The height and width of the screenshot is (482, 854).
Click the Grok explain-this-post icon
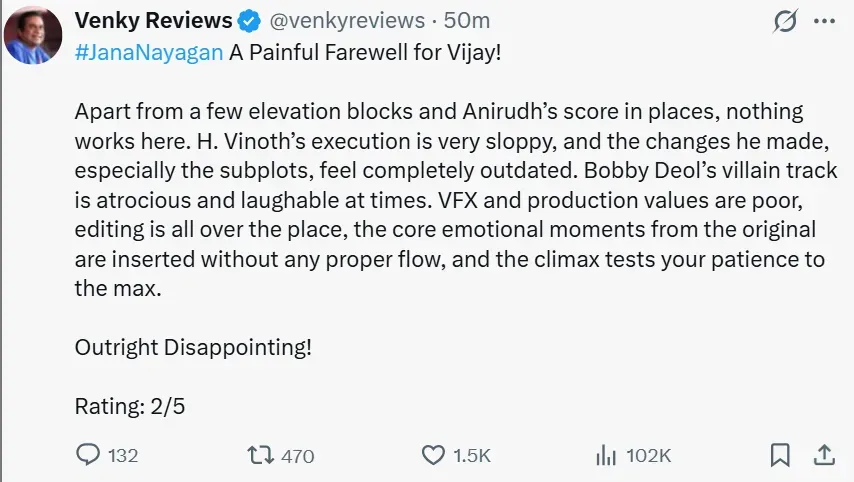point(785,21)
